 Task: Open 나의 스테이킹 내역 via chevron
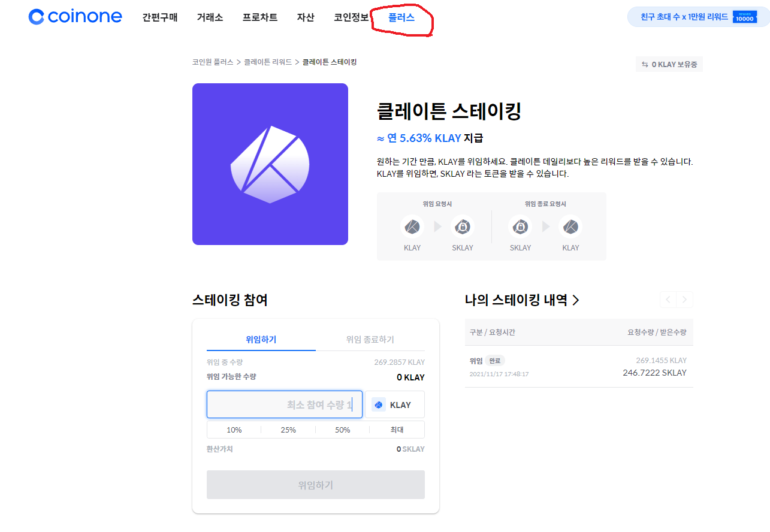point(576,300)
